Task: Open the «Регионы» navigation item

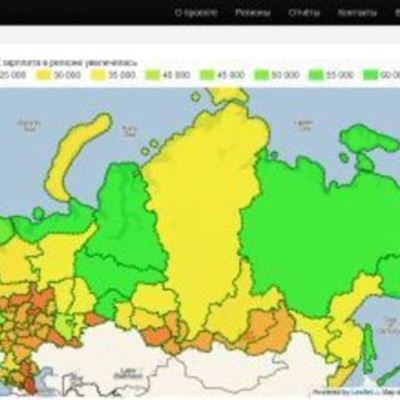Action: [253, 13]
